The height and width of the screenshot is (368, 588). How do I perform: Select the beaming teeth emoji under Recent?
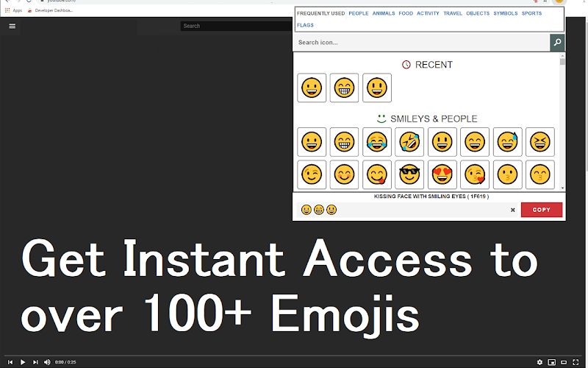click(344, 88)
